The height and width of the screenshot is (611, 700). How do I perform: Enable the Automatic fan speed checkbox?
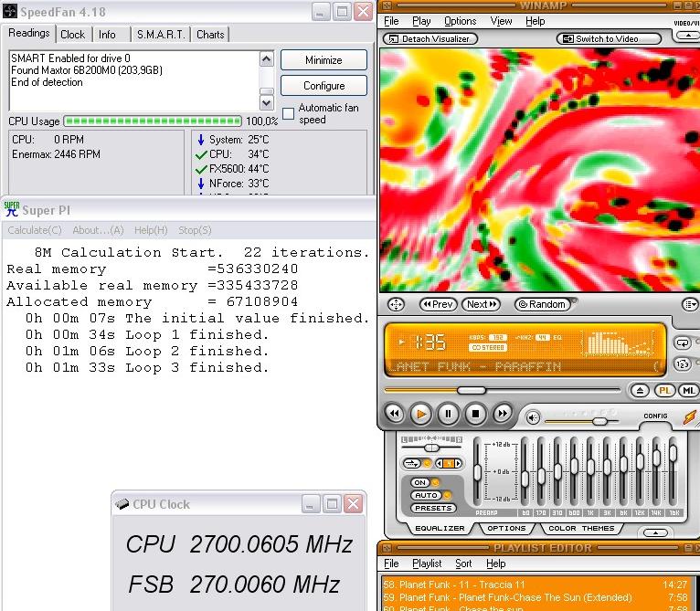289,113
